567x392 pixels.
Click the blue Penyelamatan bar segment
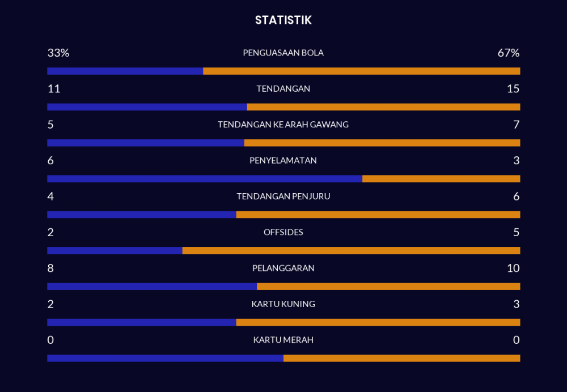204,179
